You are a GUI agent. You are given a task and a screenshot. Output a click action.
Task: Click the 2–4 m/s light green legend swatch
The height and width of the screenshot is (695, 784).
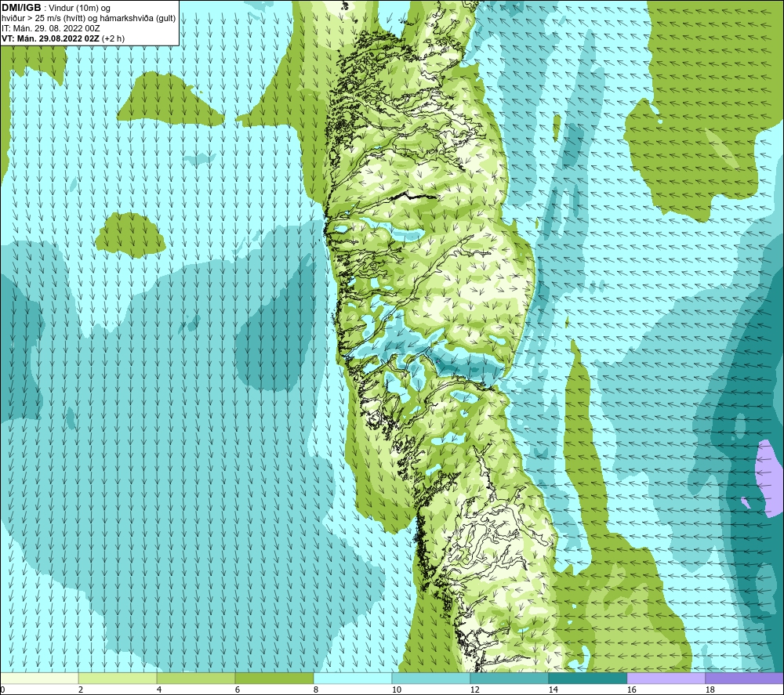118,678
